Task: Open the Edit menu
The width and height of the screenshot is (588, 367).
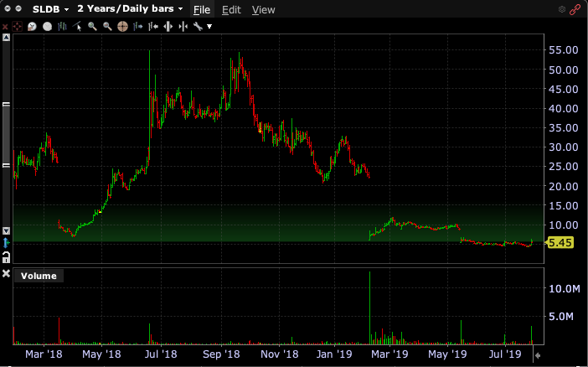Action: pos(231,9)
